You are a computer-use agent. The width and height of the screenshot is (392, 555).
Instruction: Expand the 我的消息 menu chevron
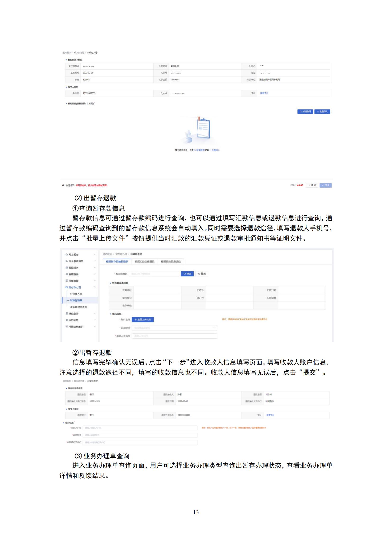tap(95, 320)
